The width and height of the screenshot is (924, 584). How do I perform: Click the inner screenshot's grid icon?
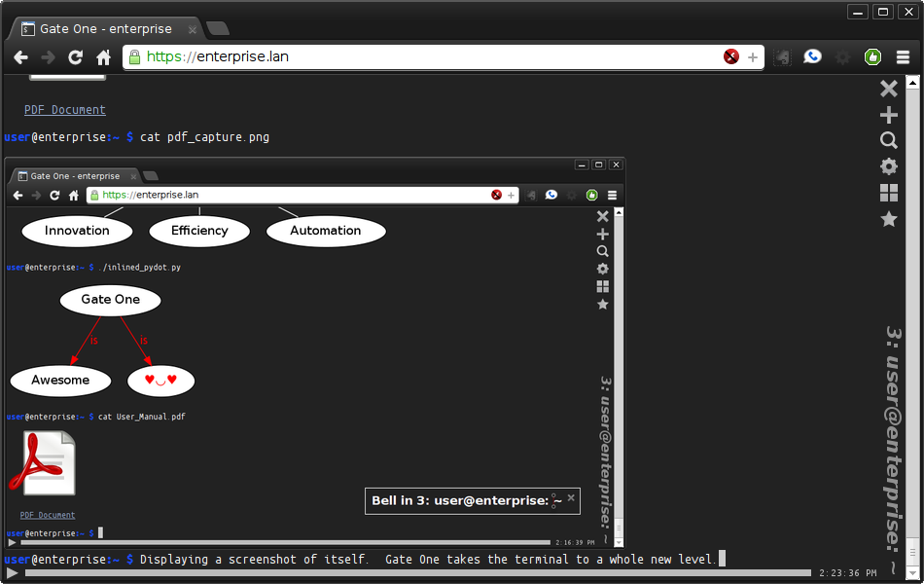602,287
